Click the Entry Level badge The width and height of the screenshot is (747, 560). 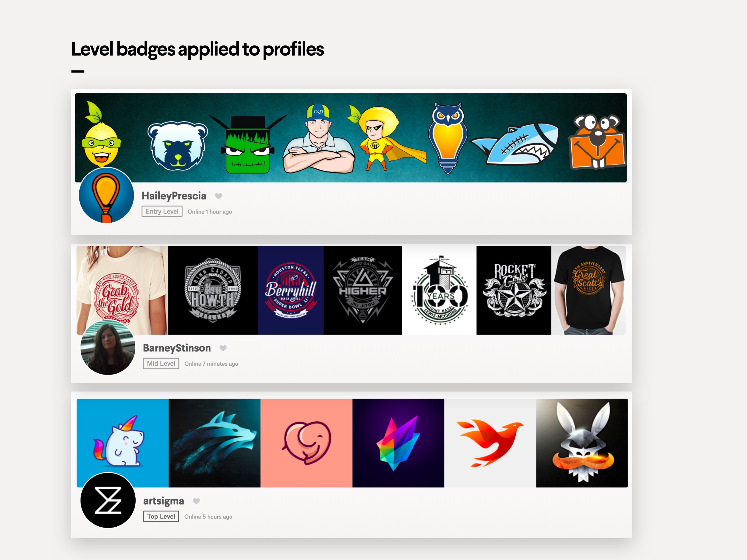(162, 211)
